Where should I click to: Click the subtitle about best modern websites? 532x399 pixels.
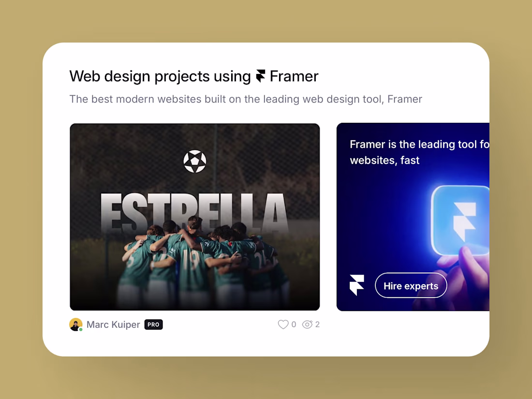[x=246, y=99]
